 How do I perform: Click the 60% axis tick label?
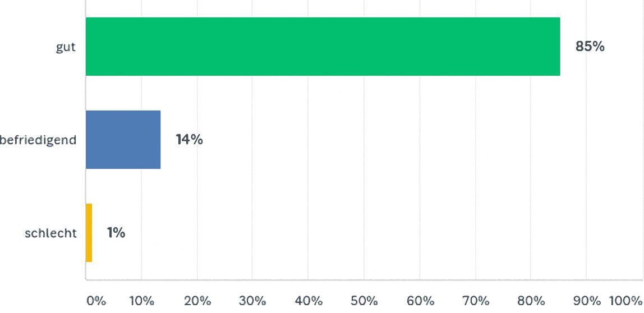(420, 301)
